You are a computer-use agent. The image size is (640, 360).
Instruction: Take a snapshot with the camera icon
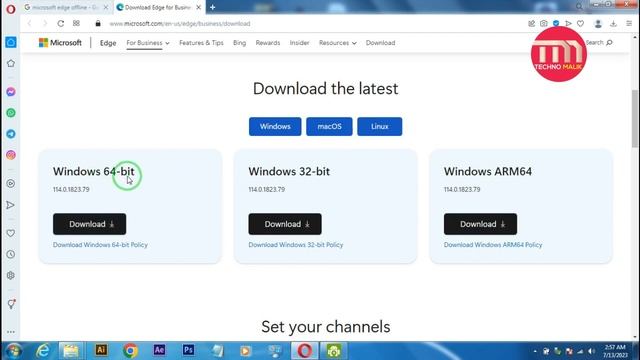click(x=544, y=24)
